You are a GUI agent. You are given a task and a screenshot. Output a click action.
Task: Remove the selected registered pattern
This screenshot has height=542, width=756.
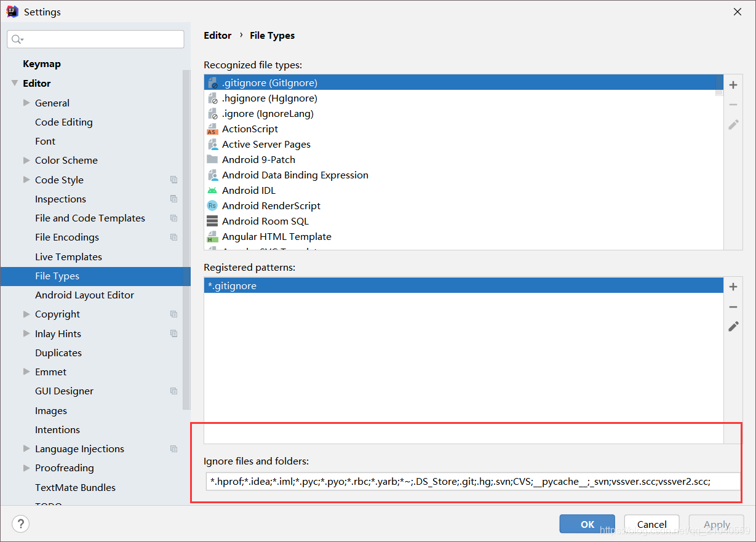tap(733, 306)
